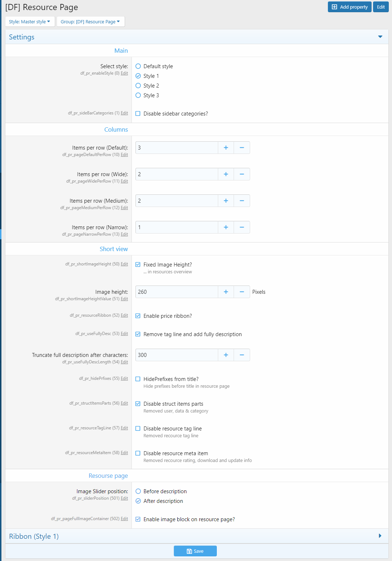Check HidePrefixes from title option
The width and height of the screenshot is (392, 561).
pyautogui.click(x=138, y=379)
